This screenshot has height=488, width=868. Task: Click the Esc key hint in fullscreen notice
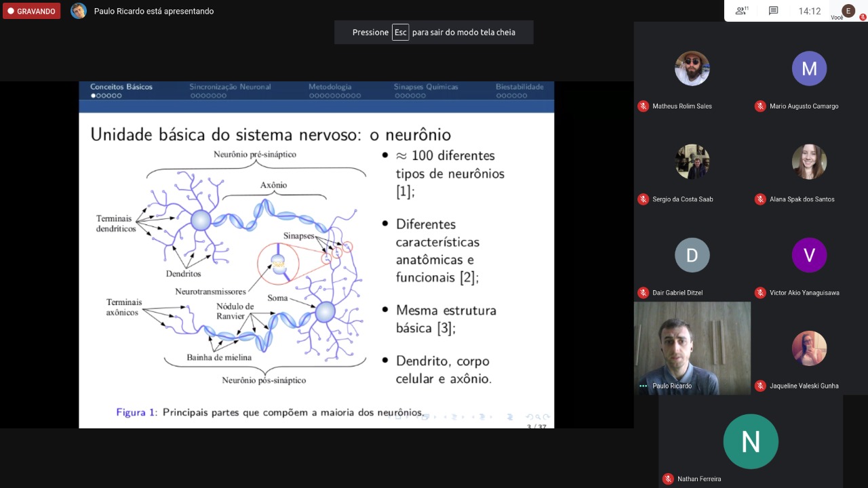click(400, 32)
